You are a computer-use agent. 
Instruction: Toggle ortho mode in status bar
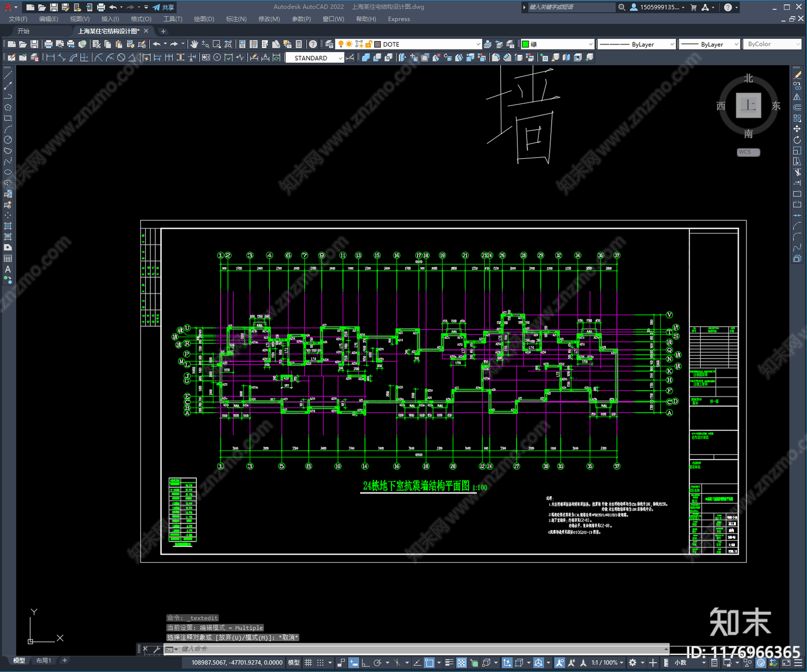click(x=365, y=662)
